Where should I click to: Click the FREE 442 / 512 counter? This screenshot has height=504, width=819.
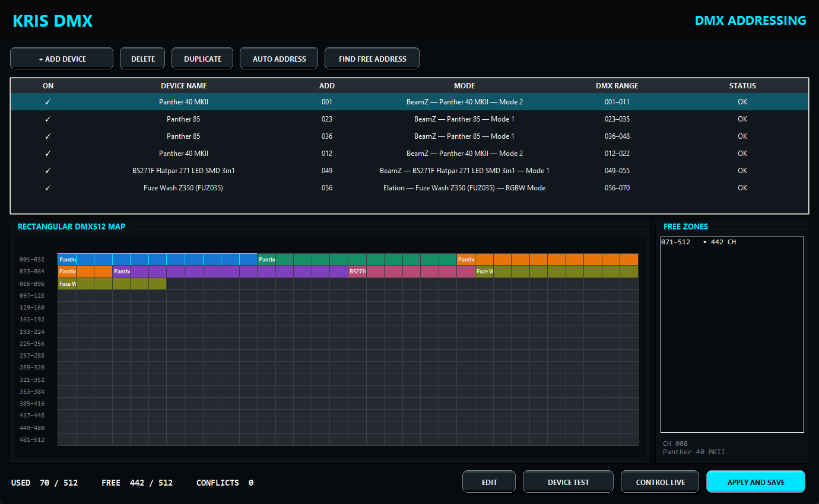point(137,483)
